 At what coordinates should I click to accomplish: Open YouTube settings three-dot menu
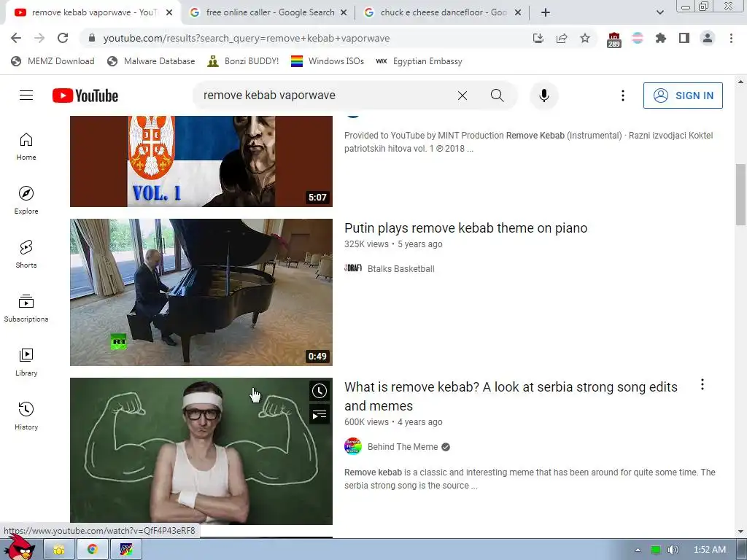point(622,96)
